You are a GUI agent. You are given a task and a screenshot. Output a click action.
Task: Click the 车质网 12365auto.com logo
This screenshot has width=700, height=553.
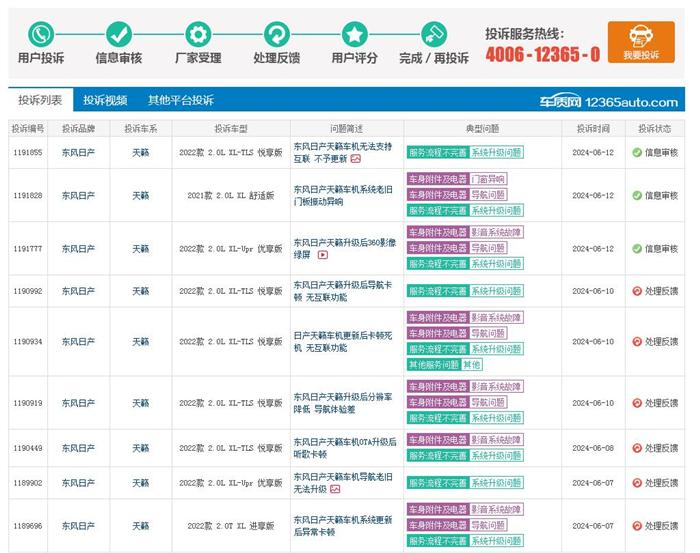[608, 102]
